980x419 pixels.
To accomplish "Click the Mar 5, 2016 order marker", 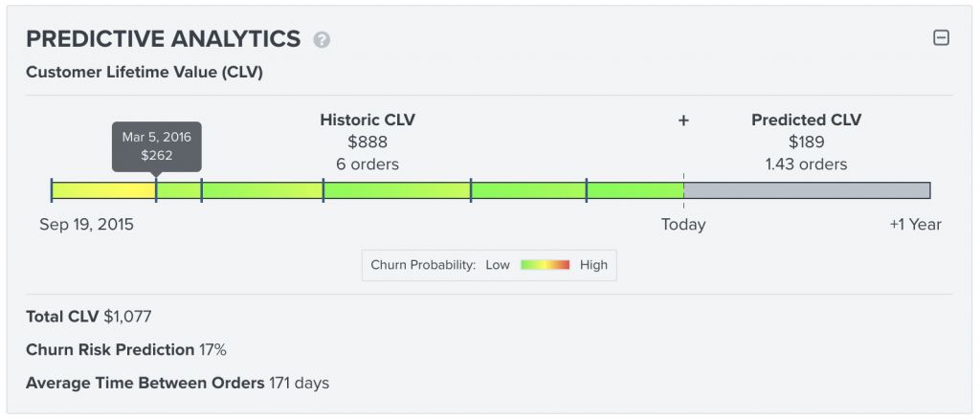I will 157,190.
